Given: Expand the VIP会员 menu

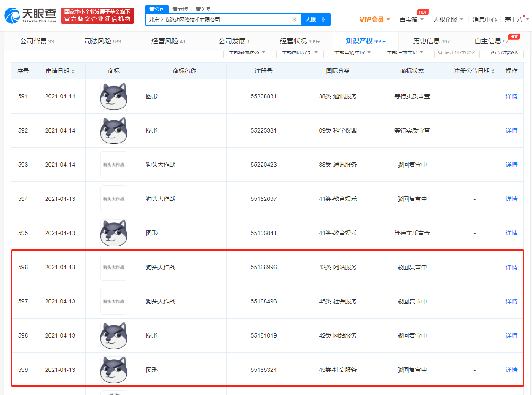Looking at the screenshot, I should pos(374,19).
